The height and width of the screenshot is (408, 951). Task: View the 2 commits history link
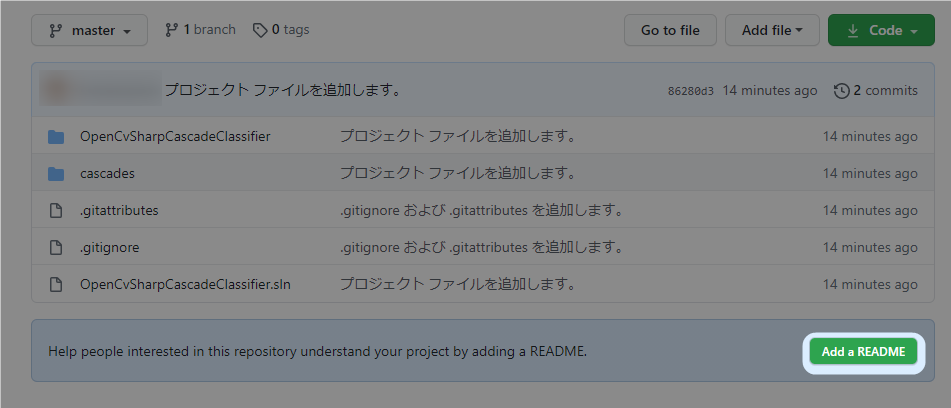(x=876, y=91)
